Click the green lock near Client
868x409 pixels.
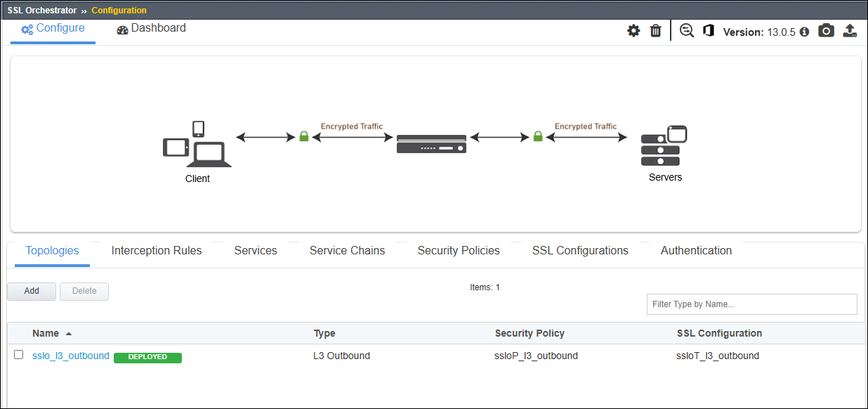[304, 136]
